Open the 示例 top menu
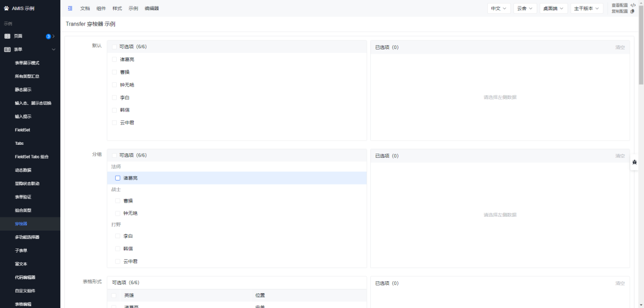This screenshot has height=308, width=644. click(133, 8)
